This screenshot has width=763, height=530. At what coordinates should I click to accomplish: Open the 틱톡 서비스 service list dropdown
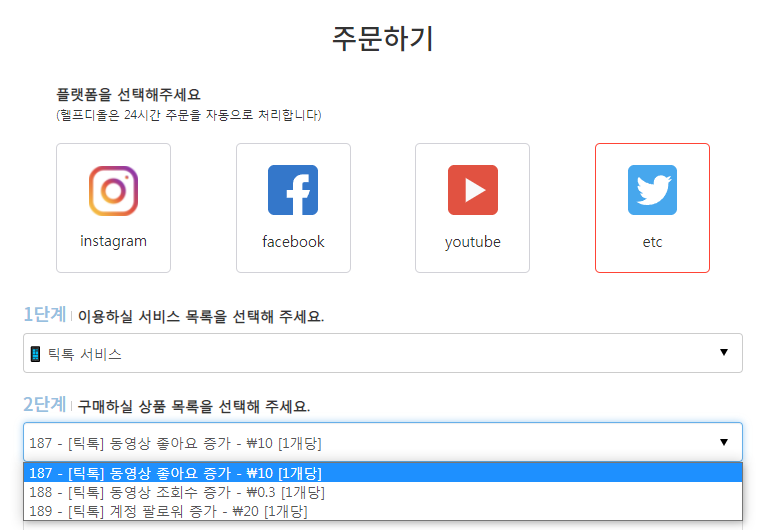pyautogui.click(x=382, y=353)
